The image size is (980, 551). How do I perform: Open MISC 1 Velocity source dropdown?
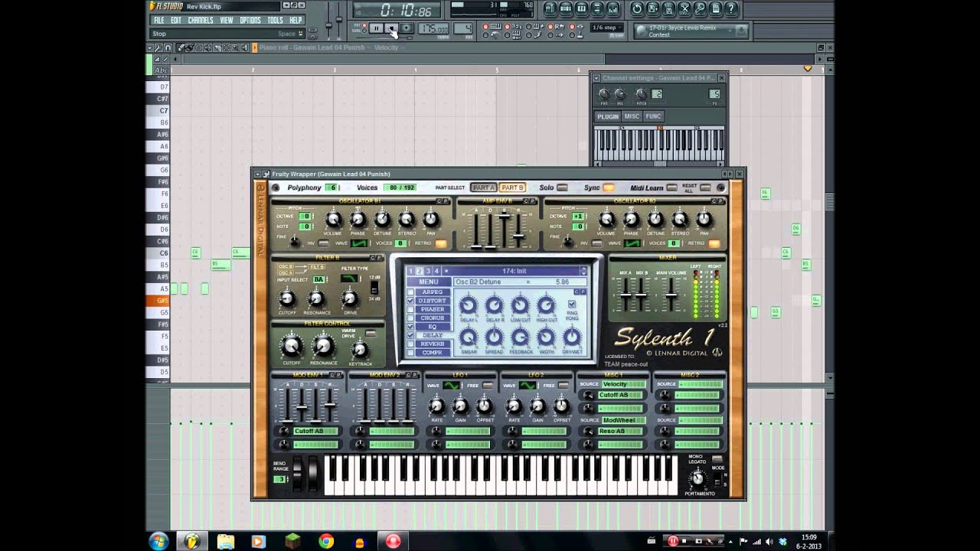point(623,384)
